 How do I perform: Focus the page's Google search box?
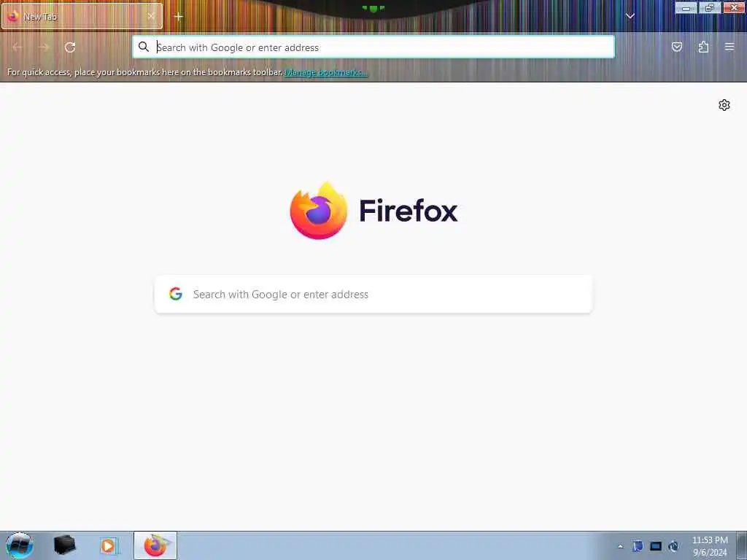coord(373,295)
